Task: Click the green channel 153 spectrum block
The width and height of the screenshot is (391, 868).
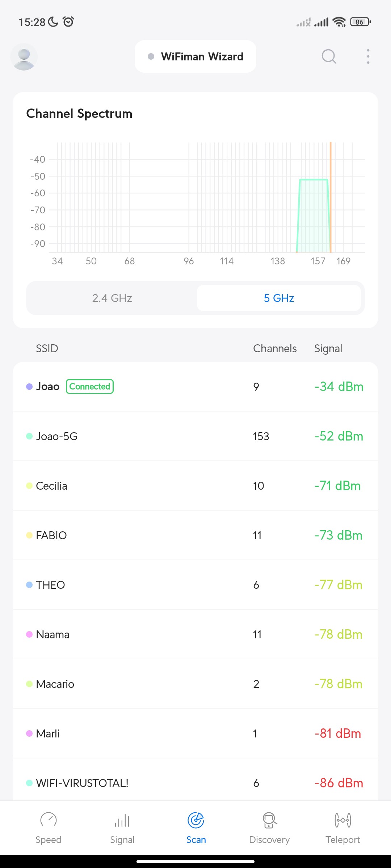Action: click(314, 217)
